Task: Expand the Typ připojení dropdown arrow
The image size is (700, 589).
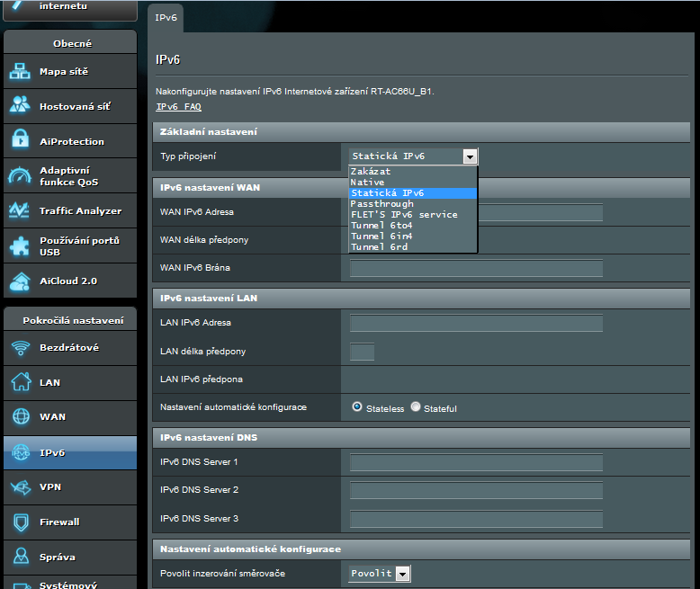Action: 470,156
